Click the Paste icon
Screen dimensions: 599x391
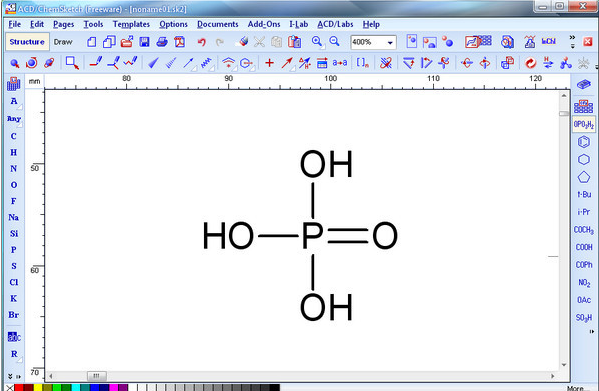coord(295,42)
